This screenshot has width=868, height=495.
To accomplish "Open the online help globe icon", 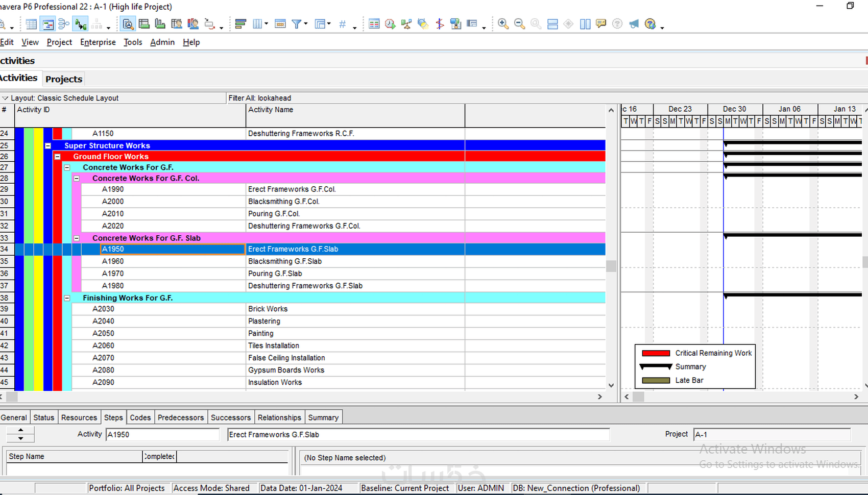I will tap(650, 24).
